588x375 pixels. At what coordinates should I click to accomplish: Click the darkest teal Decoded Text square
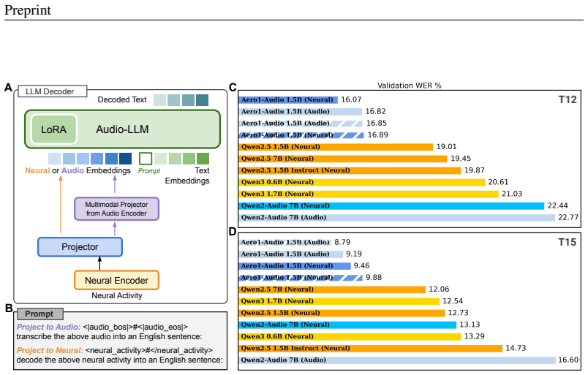point(202,100)
